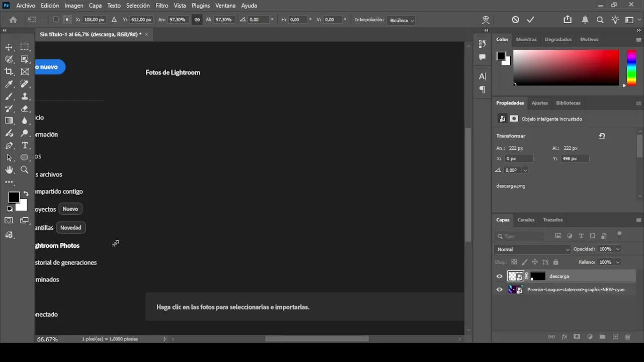This screenshot has width=644, height=362.
Task: Create a new layer group
Action: click(x=602, y=337)
